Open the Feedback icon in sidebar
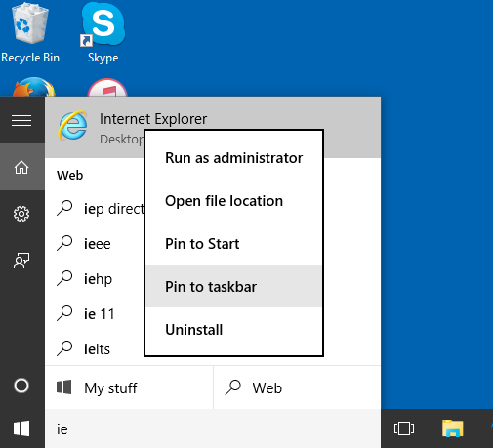 pyautogui.click(x=21, y=261)
